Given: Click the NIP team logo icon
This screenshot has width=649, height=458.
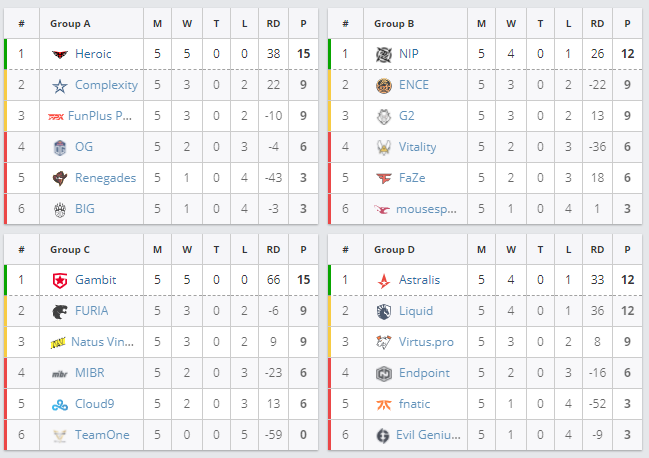Looking at the screenshot, I should click(x=384, y=54).
